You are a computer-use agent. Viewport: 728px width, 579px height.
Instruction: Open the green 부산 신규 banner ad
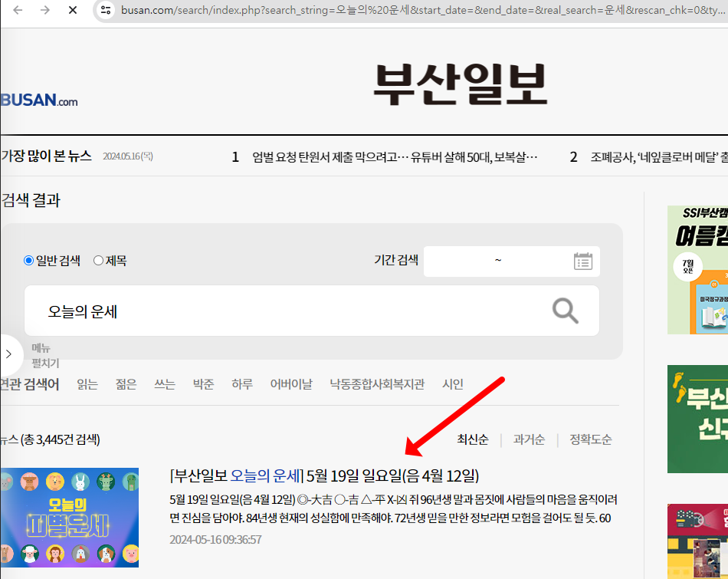pyautogui.click(x=697, y=419)
